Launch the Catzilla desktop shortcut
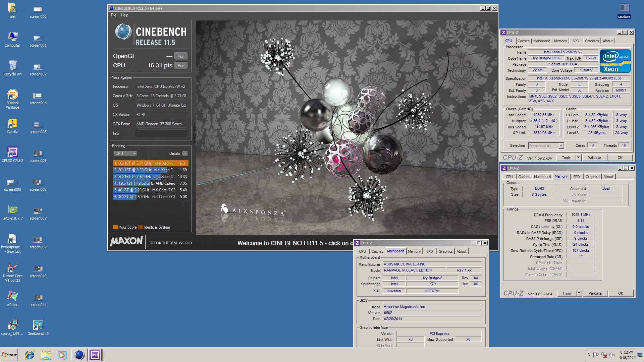This screenshot has width=644, height=362. coord(12,126)
